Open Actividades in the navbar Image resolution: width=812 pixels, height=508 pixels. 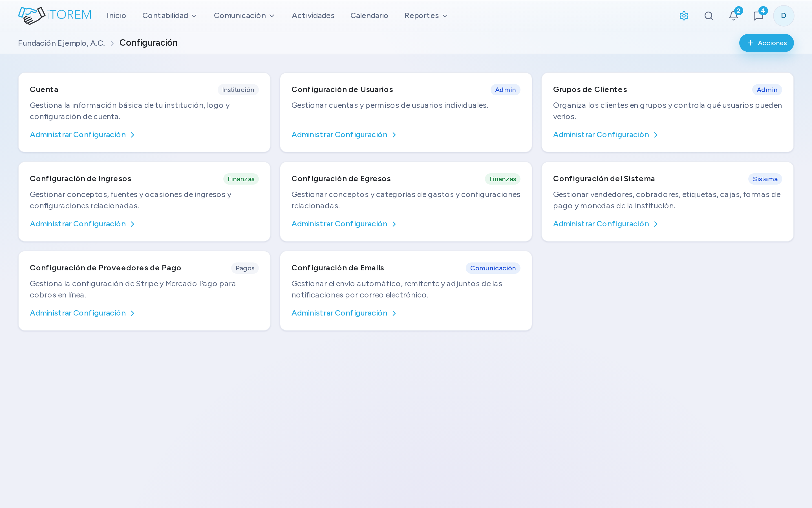tap(313, 16)
